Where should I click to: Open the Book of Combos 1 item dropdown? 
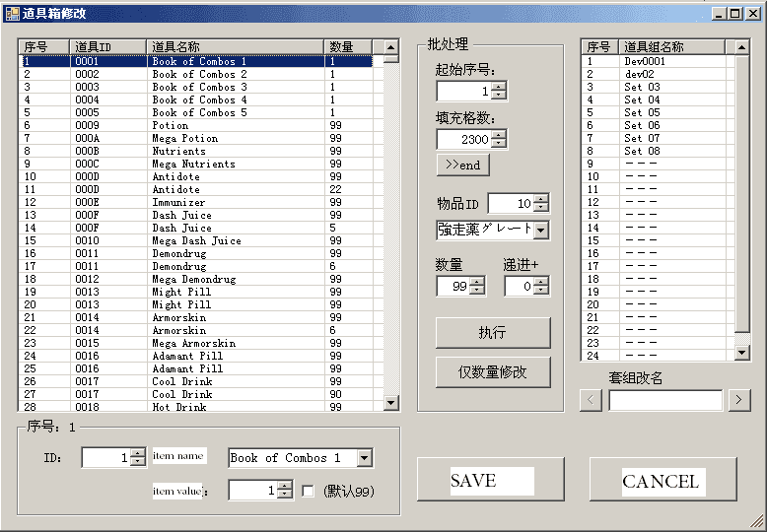pyautogui.click(x=364, y=458)
